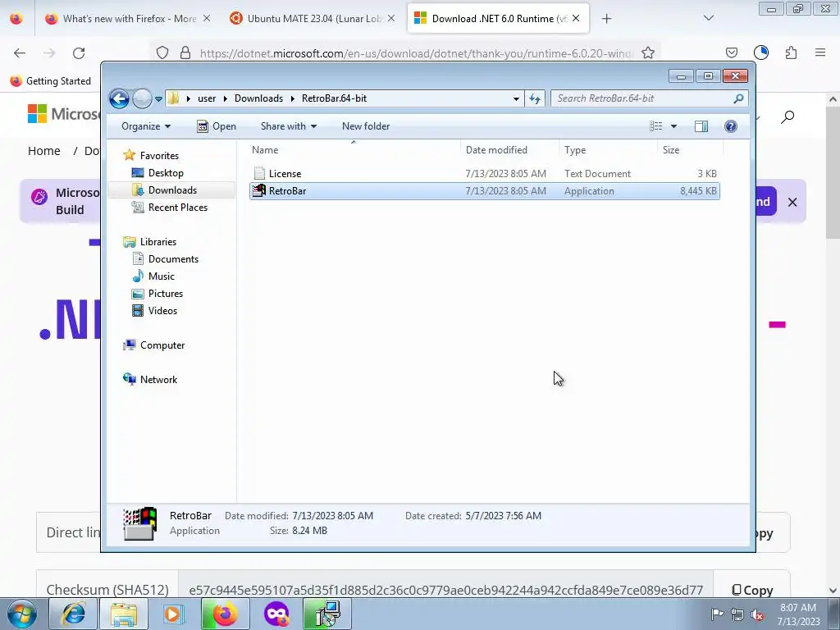Open the Windows Start button

point(22,614)
